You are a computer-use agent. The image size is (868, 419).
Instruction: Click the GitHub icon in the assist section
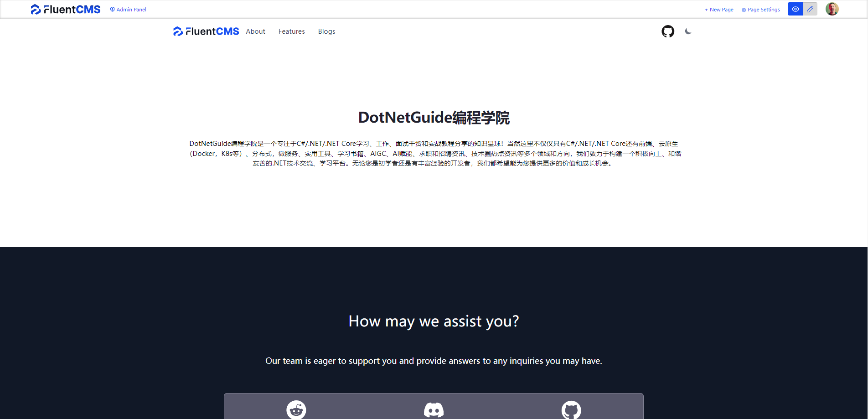coord(571,409)
